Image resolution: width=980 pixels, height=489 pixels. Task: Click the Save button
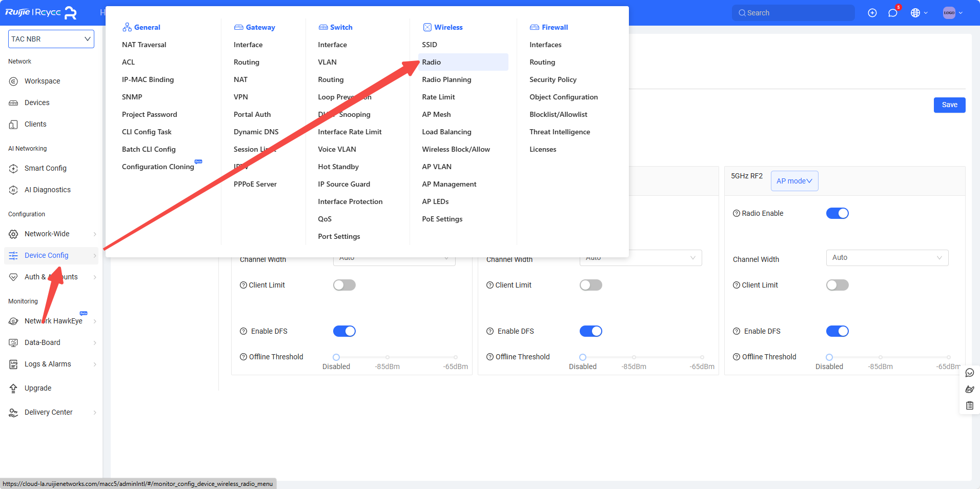click(949, 105)
